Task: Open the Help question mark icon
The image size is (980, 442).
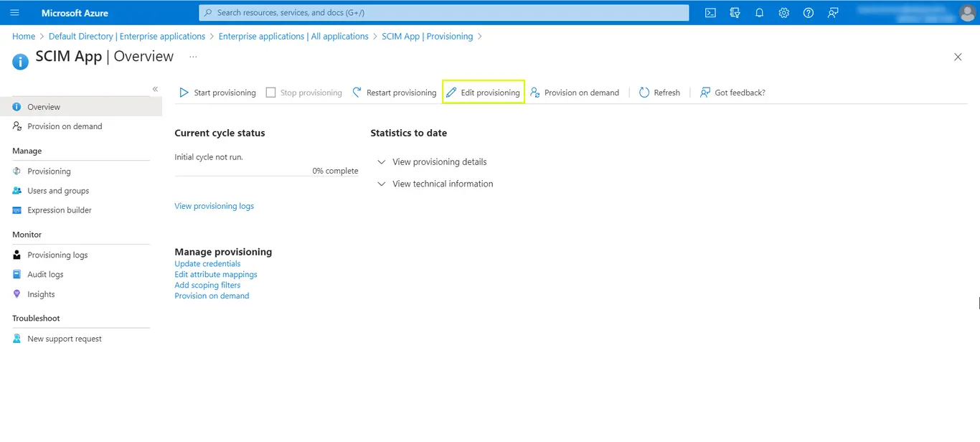Action: coord(809,13)
